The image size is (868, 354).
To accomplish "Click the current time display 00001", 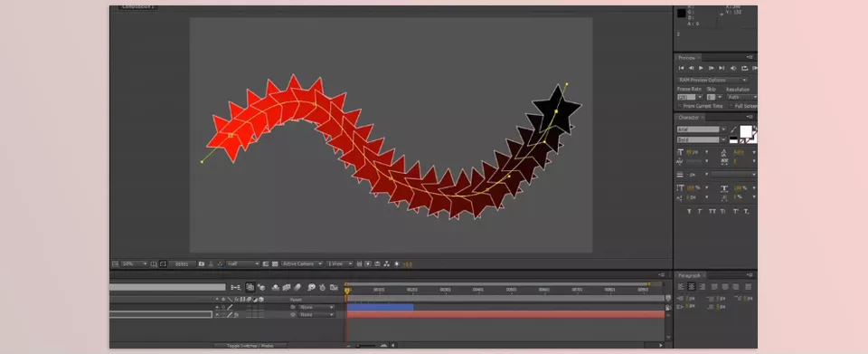I will click(x=182, y=264).
